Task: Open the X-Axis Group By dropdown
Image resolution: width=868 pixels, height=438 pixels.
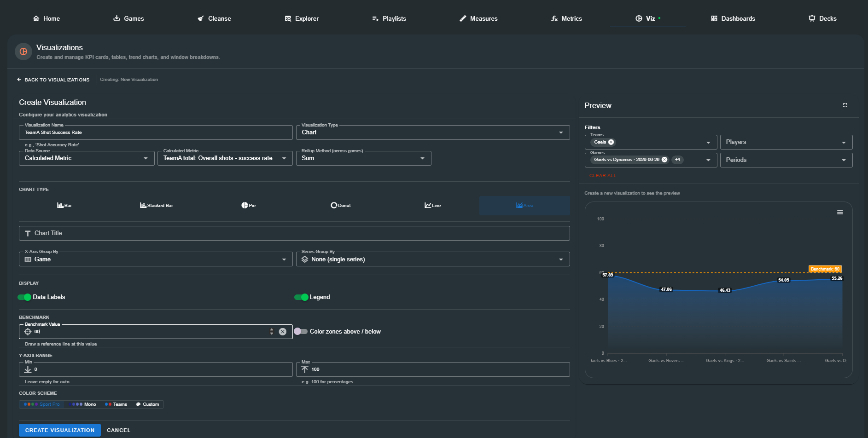Action: [156, 259]
